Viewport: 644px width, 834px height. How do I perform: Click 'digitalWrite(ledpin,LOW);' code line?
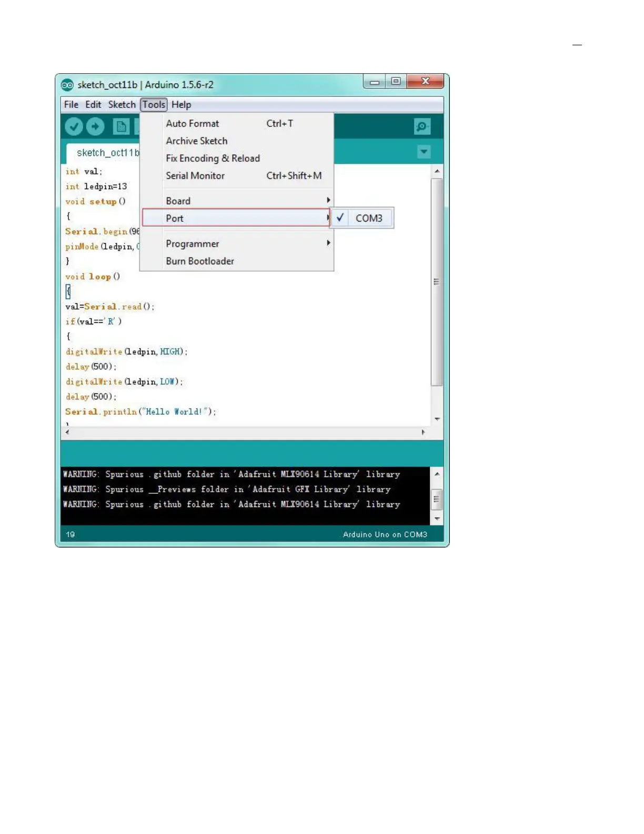(124, 381)
